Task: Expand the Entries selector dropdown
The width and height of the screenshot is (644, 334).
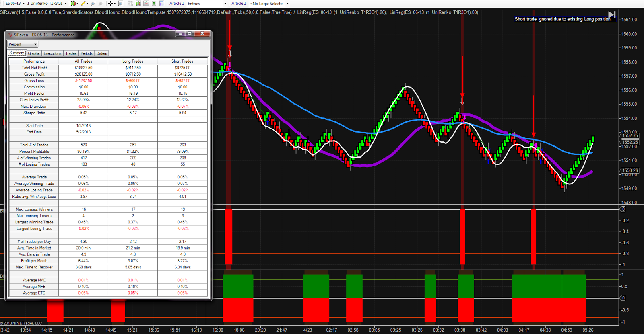Action: click(x=207, y=4)
